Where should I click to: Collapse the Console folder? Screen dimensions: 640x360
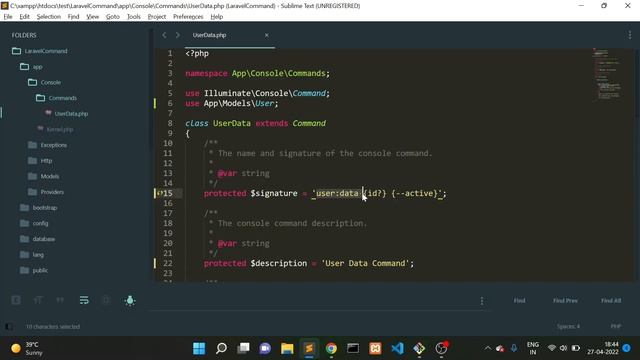(44, 82)
